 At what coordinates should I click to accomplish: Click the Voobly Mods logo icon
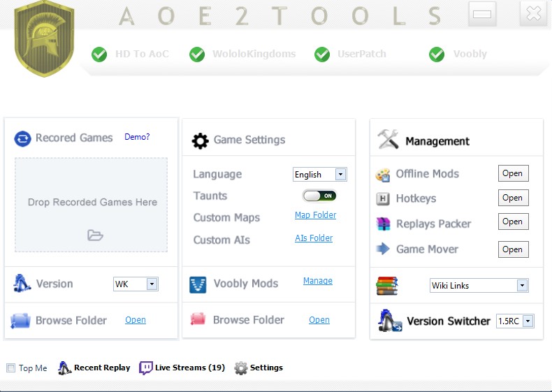pos(198,284)
